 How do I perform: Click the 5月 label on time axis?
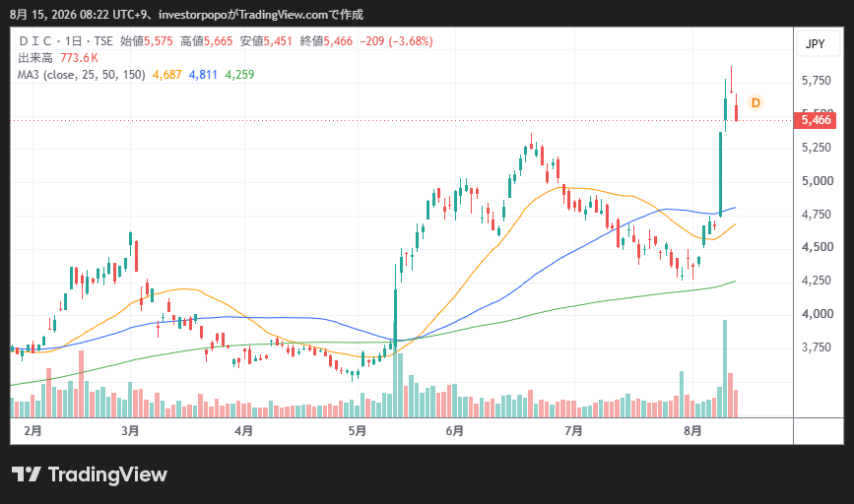(x=358, y=431)
